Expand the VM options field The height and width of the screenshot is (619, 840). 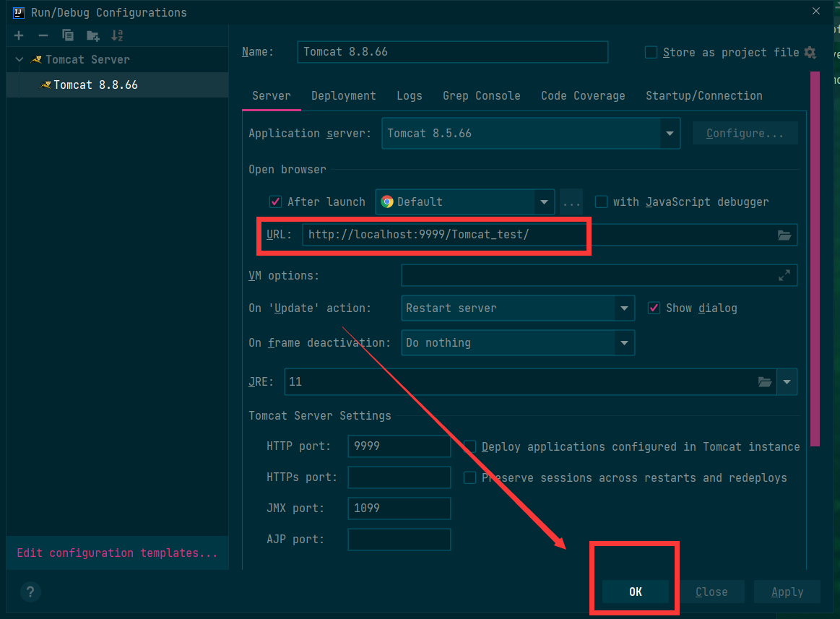(x=784, y=275)
